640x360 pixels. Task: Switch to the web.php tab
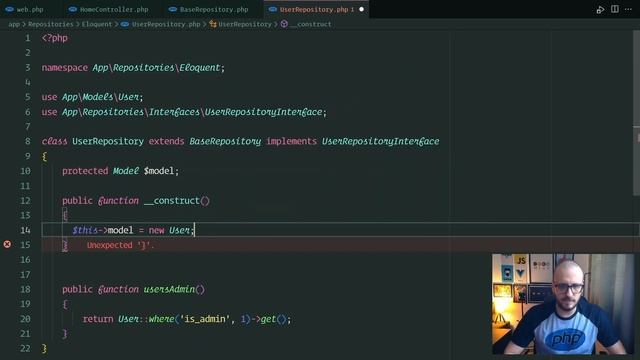pos(29,9)
